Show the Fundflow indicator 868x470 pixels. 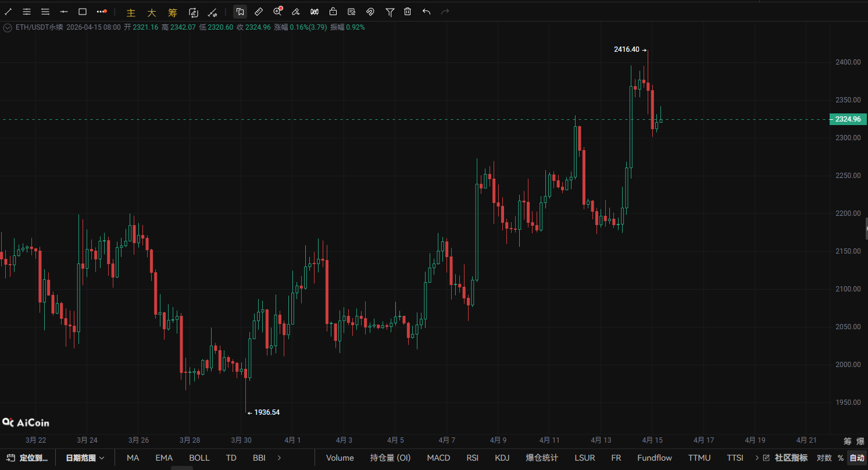click(655, 458)
